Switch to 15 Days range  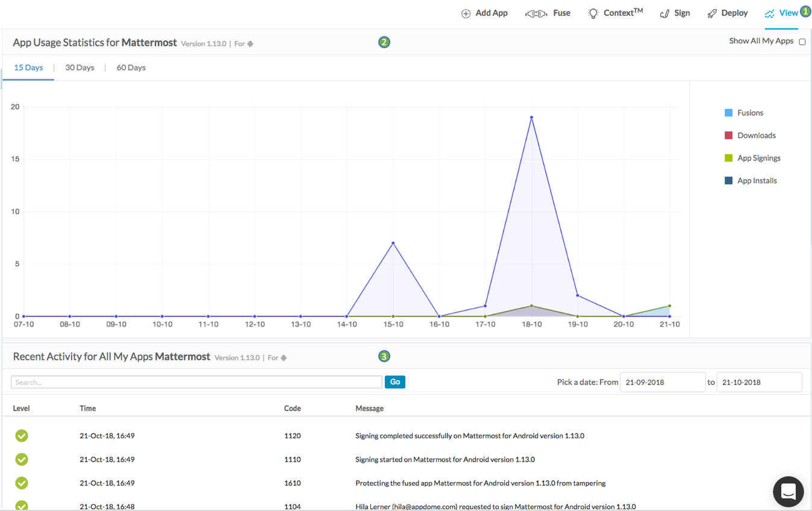28,67
